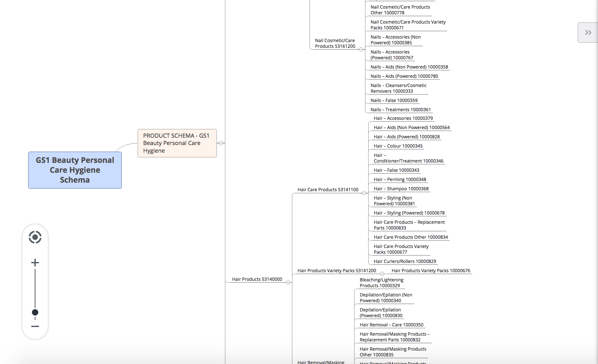
Task: Collapse the PRODUCT SCHEMA node toggle
Action: click(x=221, y=143)
